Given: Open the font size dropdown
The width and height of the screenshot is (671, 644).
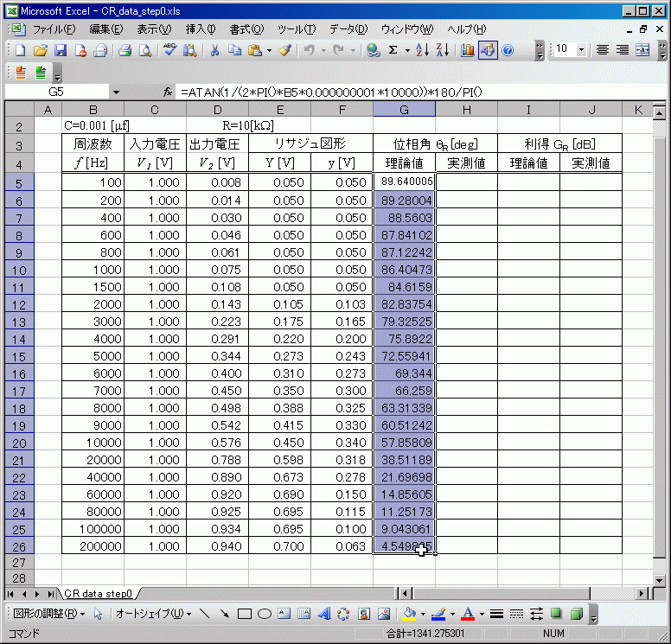Looking at the screenshot, I should pyautogui.click(x=580, y=50).
